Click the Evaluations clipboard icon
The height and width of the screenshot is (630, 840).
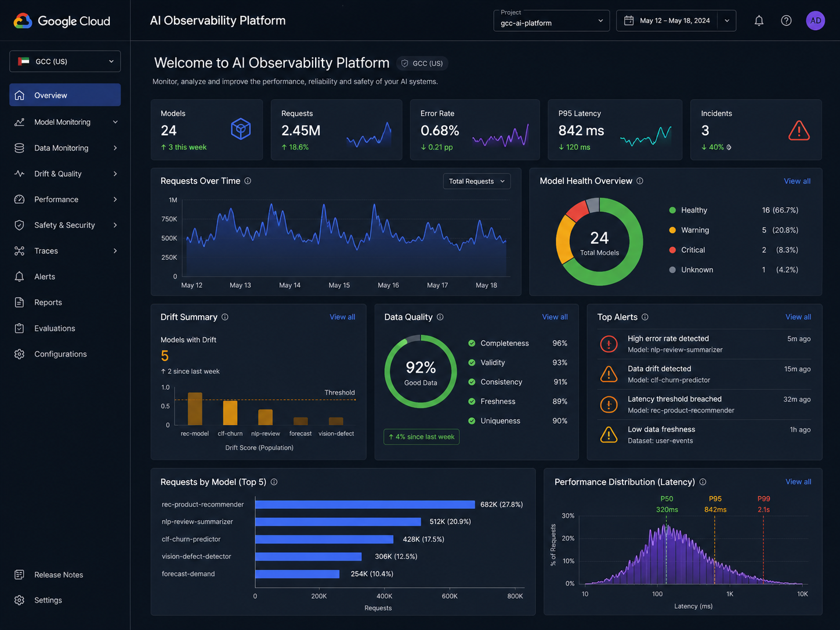[20, 328]
